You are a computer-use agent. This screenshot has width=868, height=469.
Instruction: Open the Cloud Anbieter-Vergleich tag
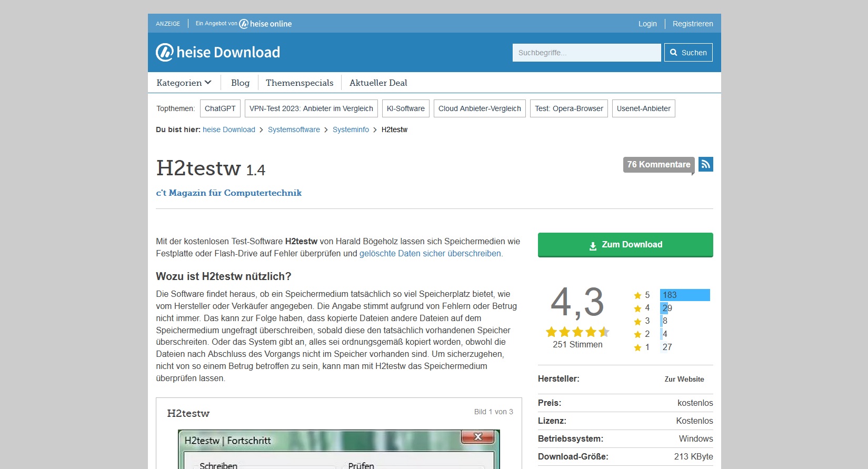tap(480, 108)
